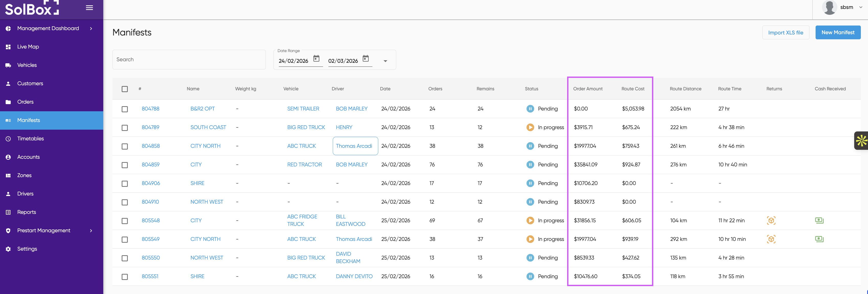868x294 pixels.
Task: Click the cash received icon in row 805549
Action: click(x=819, y=239)
